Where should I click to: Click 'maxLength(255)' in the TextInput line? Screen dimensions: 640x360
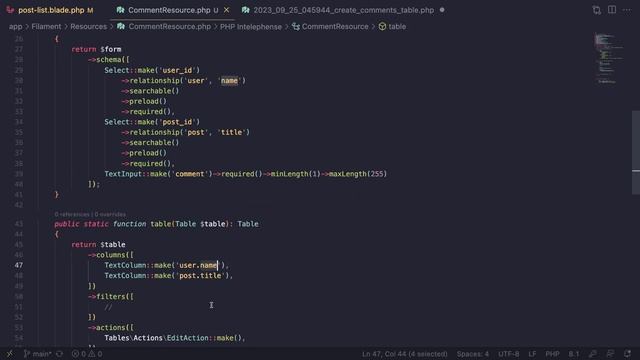pos(358,174)
